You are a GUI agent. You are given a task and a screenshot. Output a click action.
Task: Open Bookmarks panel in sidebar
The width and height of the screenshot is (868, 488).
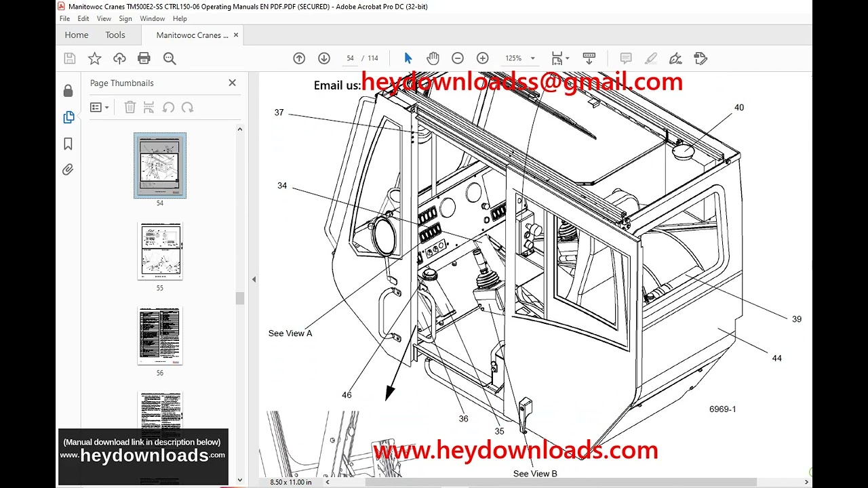point(68,144)
